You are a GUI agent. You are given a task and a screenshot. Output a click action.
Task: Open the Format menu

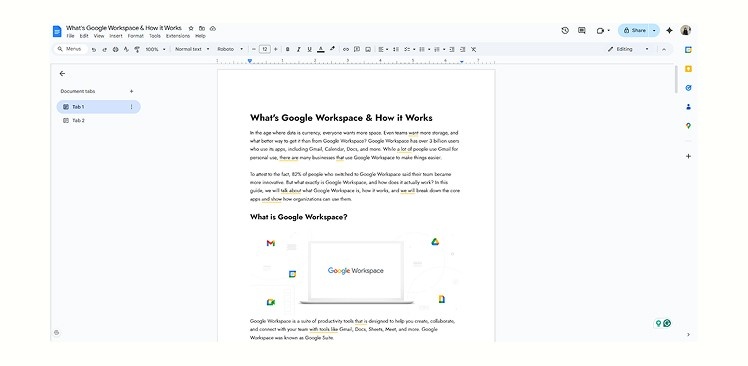(x=135, y=36)
